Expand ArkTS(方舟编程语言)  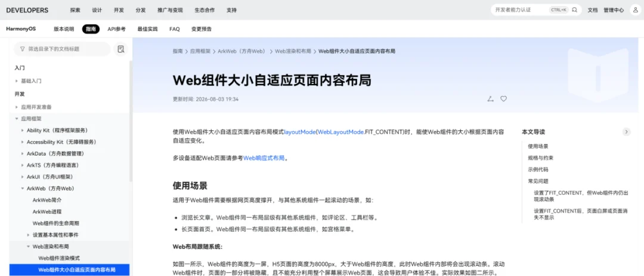(x=23, y=165)
